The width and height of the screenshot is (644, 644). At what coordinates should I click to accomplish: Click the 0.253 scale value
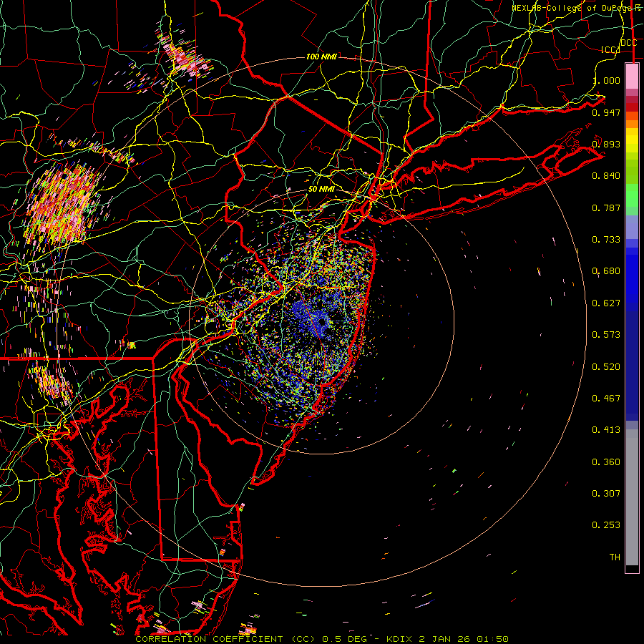[x=606, y=525]
